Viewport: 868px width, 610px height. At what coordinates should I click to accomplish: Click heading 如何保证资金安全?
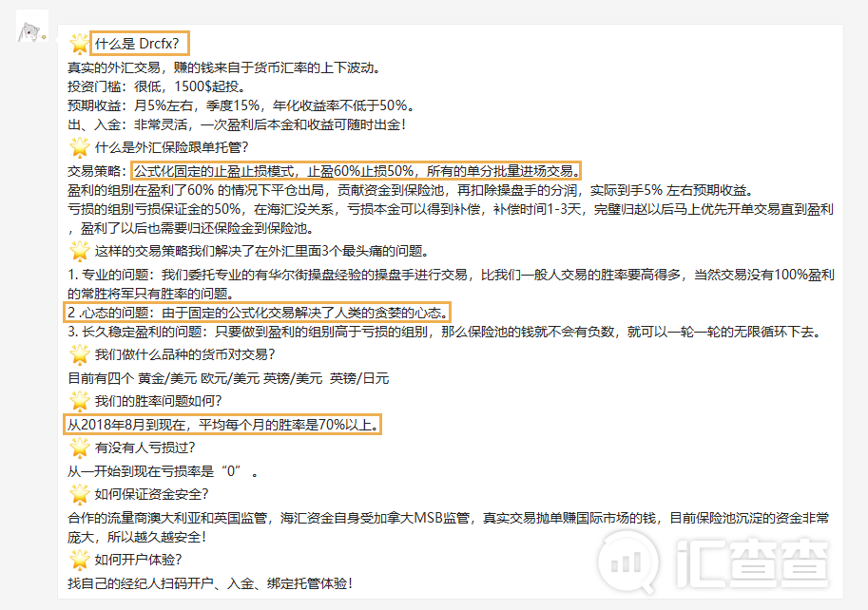point(152,494)
